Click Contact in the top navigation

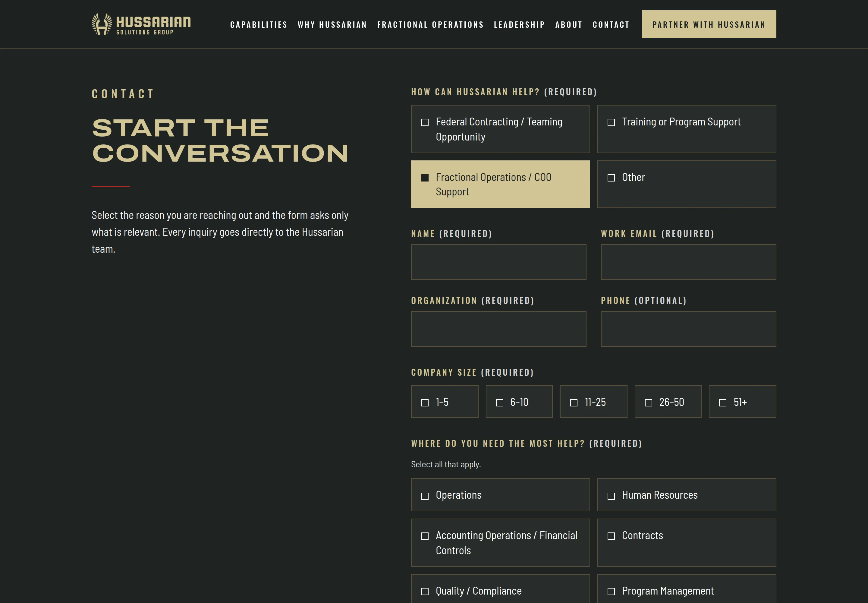click(x=611, y=24)
